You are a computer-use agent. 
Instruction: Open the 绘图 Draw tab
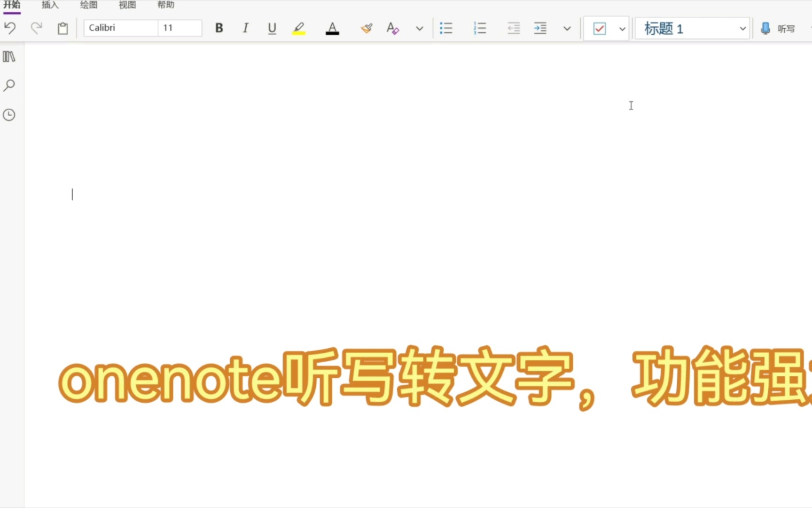[89, 5]
